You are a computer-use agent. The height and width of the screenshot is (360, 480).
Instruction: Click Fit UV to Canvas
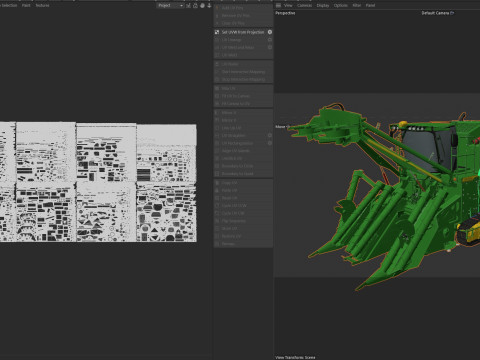243,96
